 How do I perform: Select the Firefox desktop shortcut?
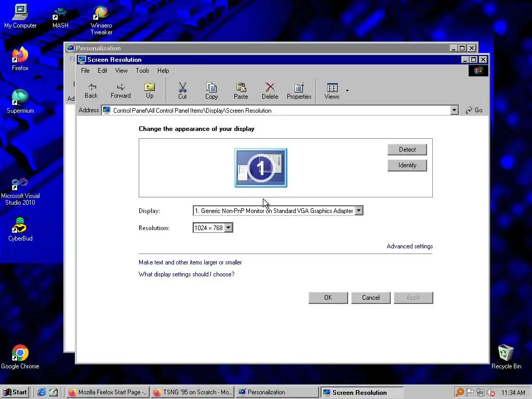(x=20, y=59)
